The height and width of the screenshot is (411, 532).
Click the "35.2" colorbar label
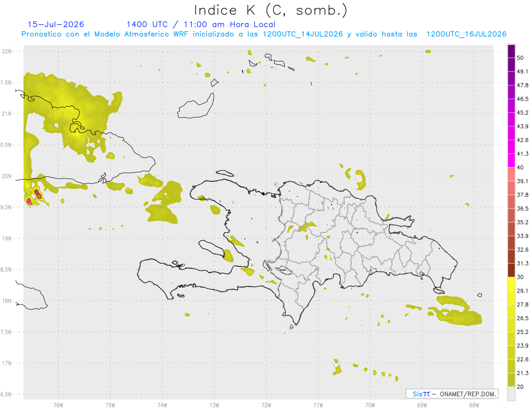pos(523,222)
